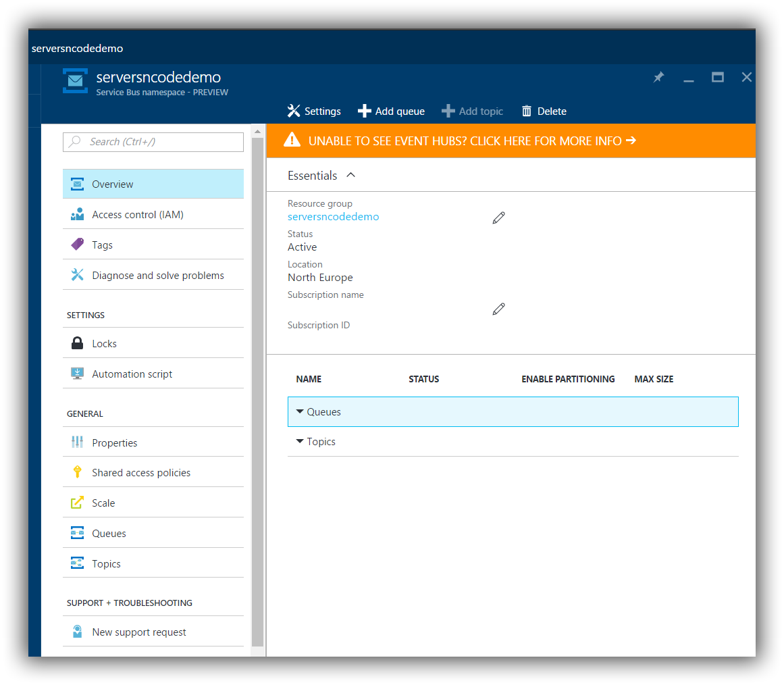Click the Delete trash can icon
Screen dimensions: 784x685
(x=527, y=111)
